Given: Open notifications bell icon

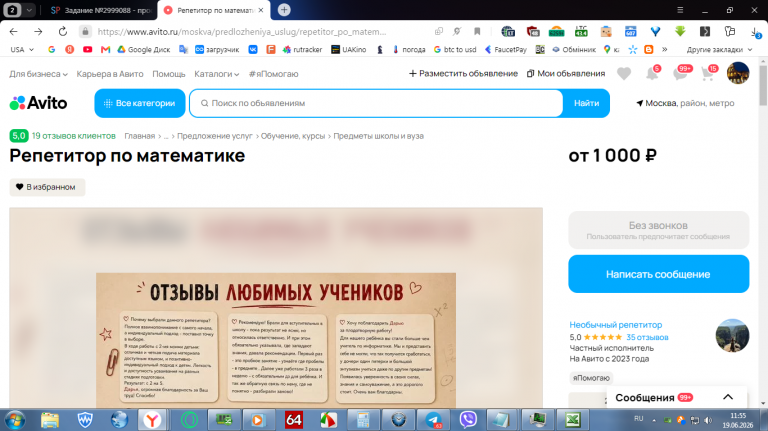Looking at the screenshot, I should coord(652,74).
